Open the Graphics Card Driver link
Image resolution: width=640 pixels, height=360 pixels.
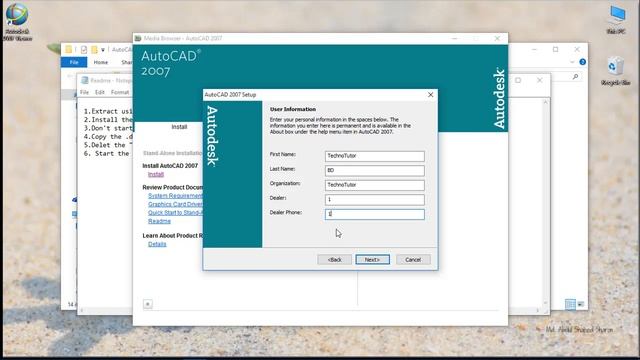(x=175, y=204)
